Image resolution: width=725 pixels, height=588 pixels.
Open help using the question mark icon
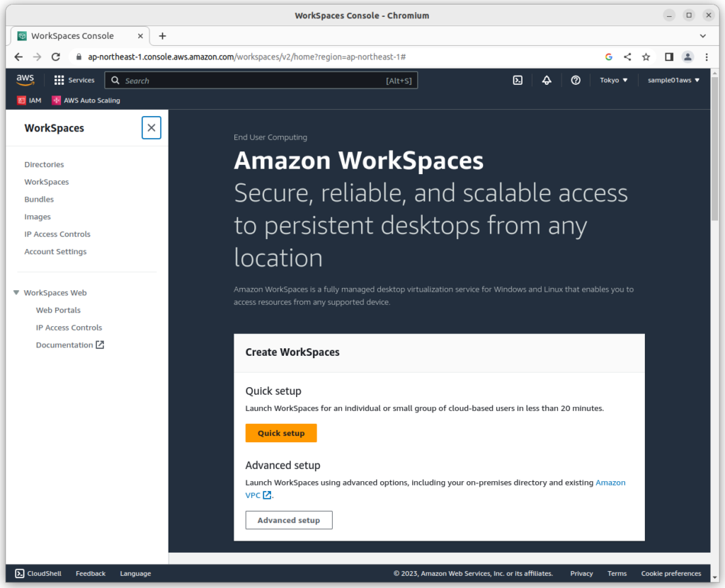[576, 80]
